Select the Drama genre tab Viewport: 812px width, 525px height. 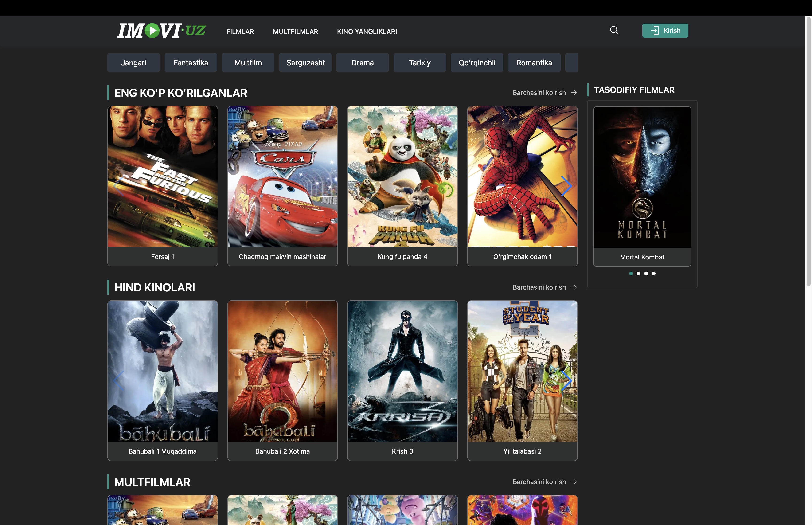tap(363, 62)
